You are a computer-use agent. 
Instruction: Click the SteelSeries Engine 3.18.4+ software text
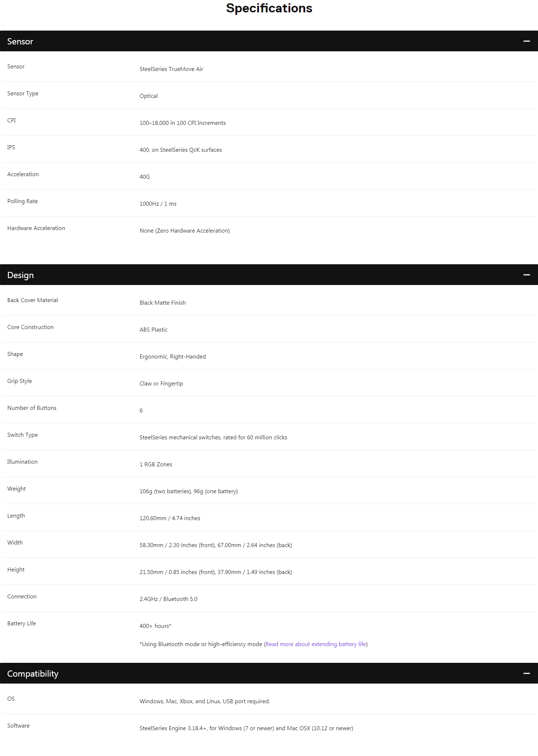246,728
